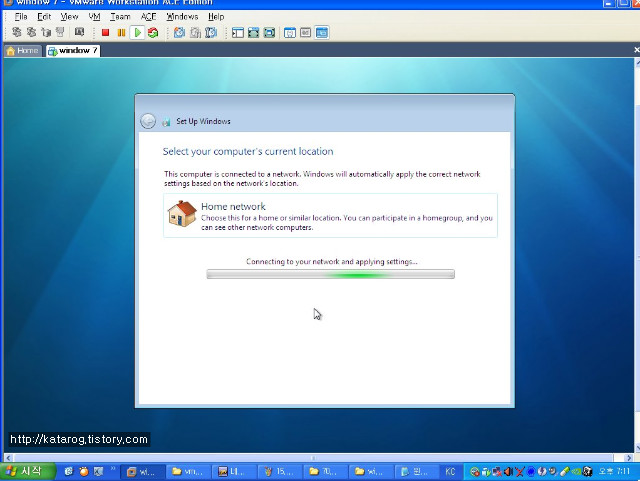Select the window 7 tab
The height and width of the screenshot is (481, 640).
[x=73, y=51]
